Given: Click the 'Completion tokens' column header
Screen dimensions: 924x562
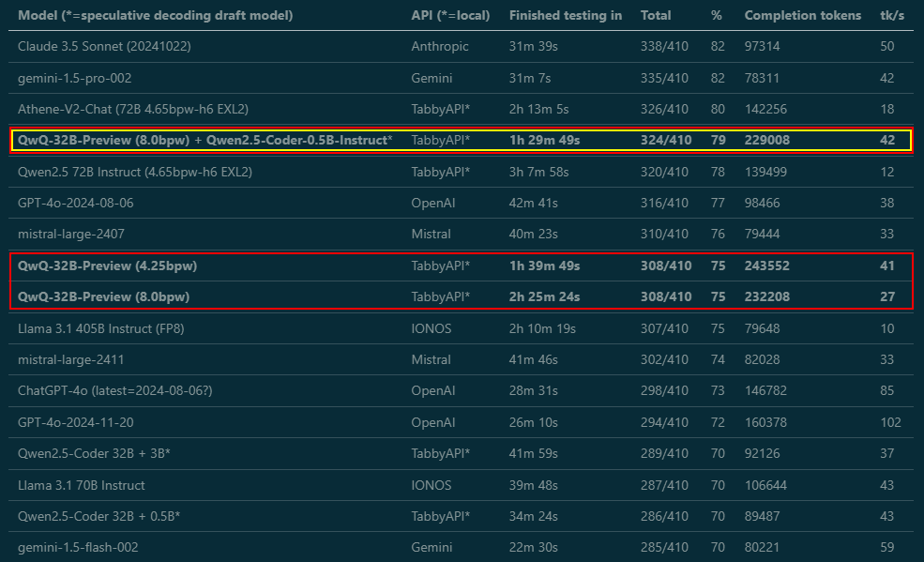Looking at the screenshot, I should (803, 16).
